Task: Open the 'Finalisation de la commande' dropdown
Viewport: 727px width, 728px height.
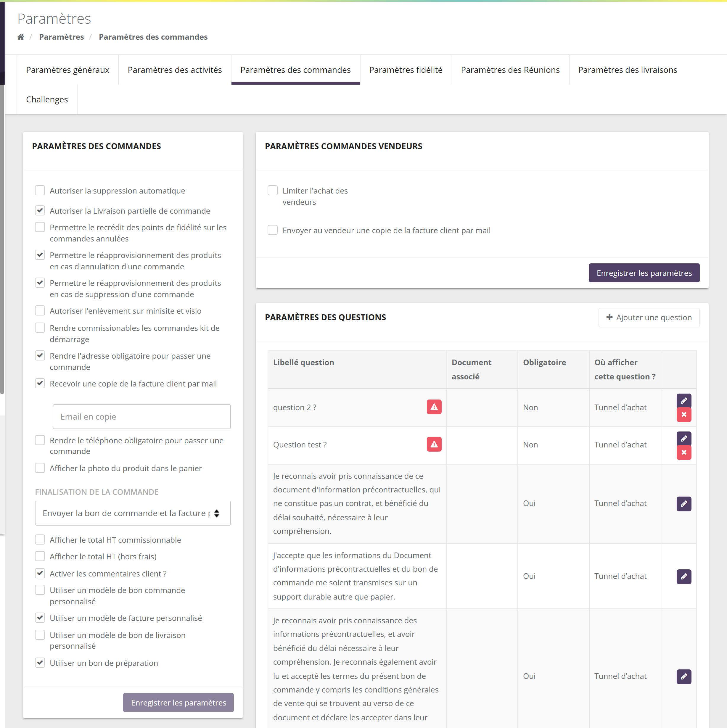Action: (x=133, y=513)
